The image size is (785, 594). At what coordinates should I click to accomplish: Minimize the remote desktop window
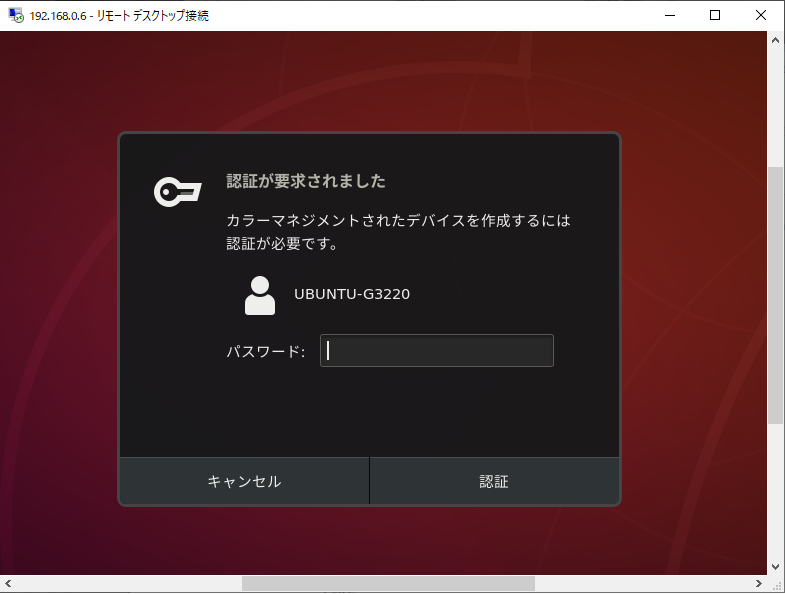click(670, 16)
